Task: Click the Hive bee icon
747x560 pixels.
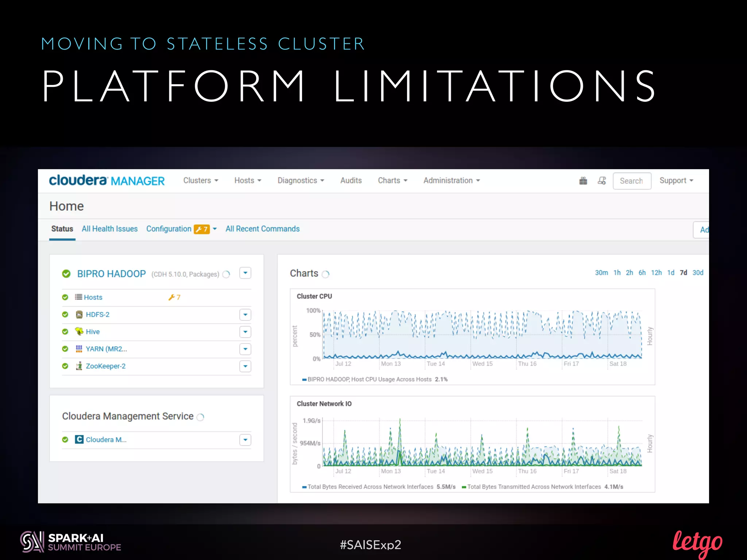Action: point(79,331)
